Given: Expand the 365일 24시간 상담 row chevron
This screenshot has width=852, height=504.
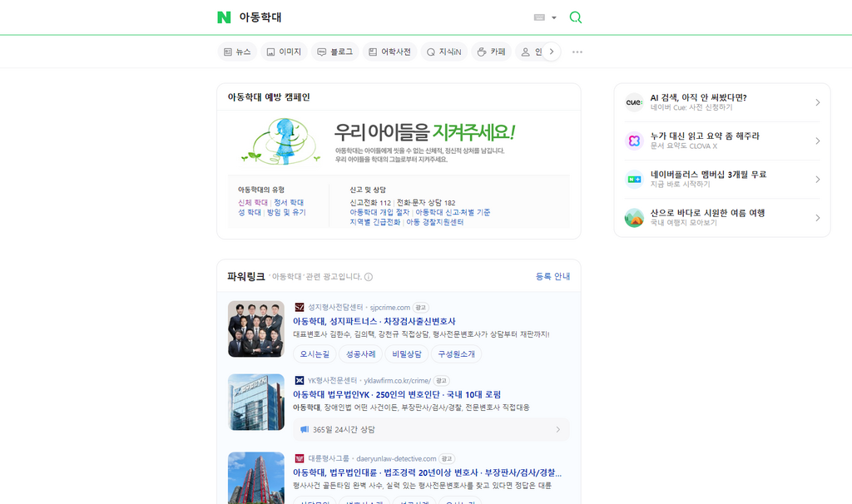Looking at the screenshot, I should point(558,430).
